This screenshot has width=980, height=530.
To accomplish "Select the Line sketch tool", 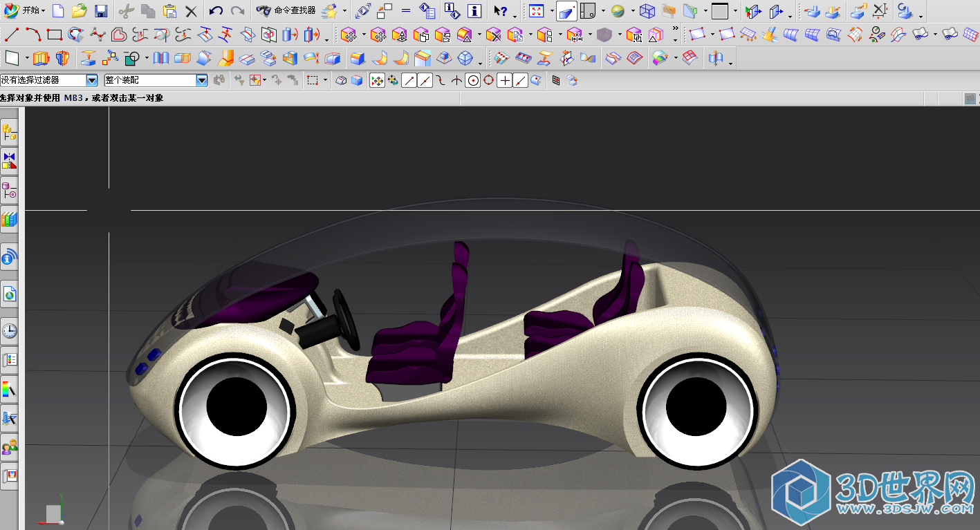I will pos(12,35).
